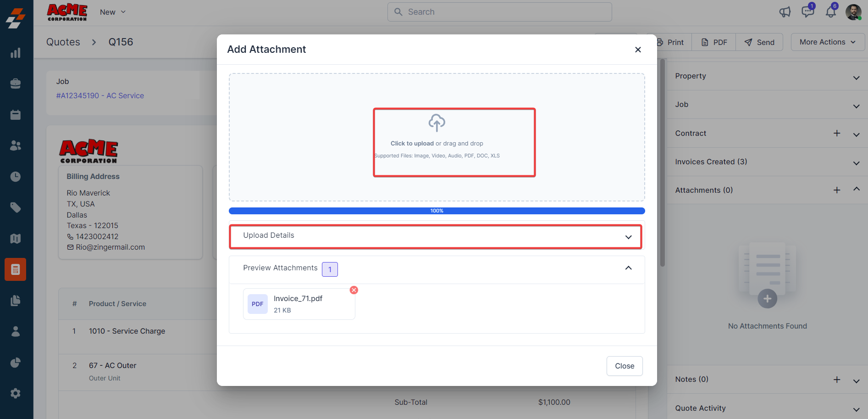Screen dimensions: 868x419
Task: Expand the Job panel chevron
Action: coord(856,106)
